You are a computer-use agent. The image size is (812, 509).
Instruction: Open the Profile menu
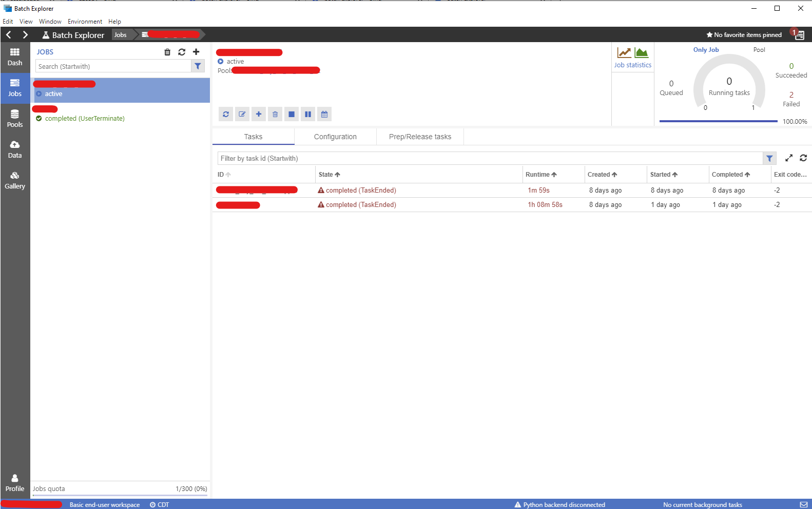tap(15, 483)
